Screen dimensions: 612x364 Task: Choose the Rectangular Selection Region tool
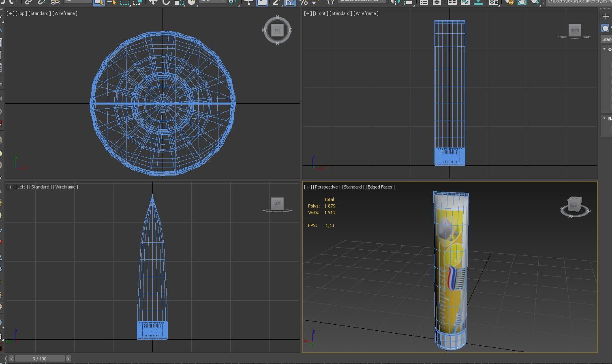(125, 2)
